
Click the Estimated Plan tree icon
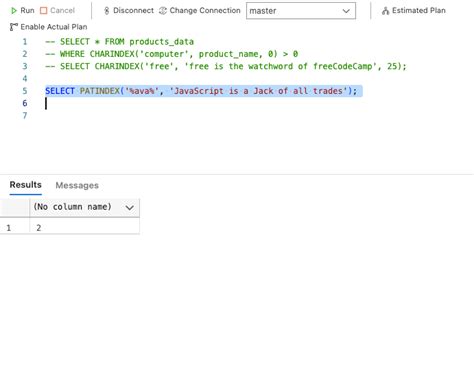(x=385, y=11)
